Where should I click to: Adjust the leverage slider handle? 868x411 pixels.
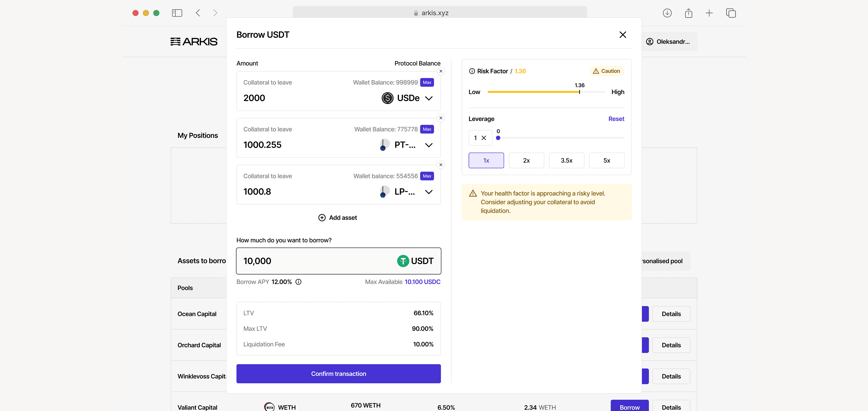(x=498, y=138)
